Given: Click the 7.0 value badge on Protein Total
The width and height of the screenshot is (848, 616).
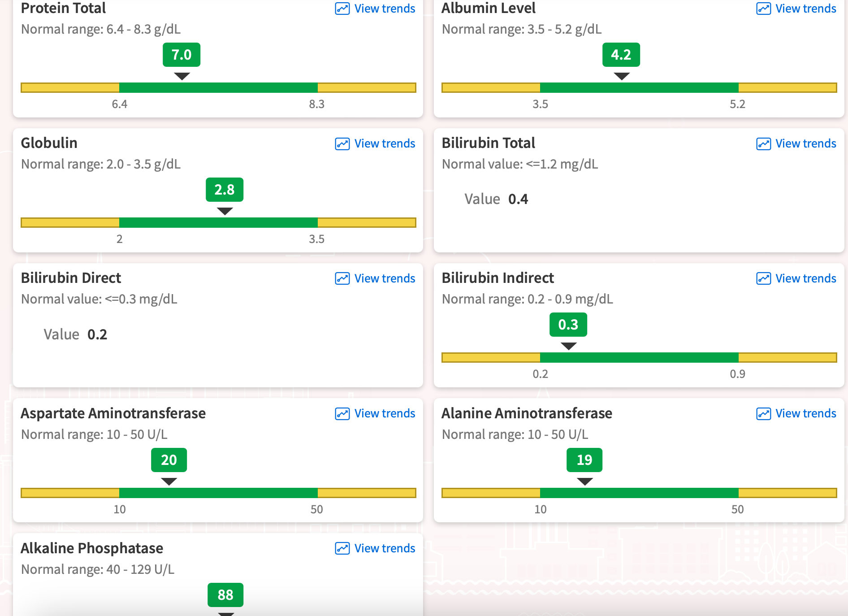Looking at the screenshot, I should (182, 55).
